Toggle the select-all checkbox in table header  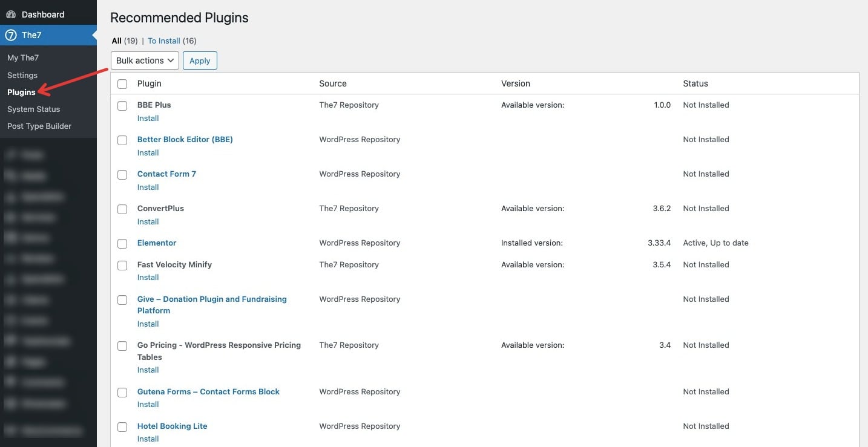point(122,84)
